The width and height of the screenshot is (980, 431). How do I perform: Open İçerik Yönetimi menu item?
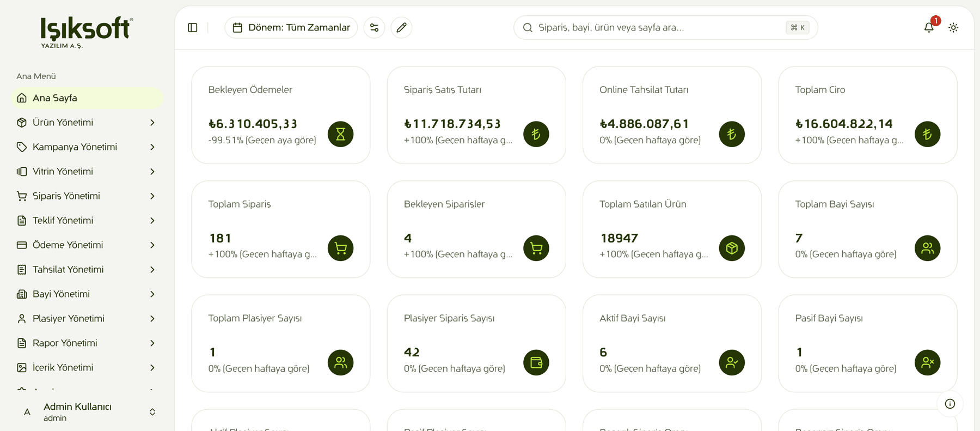tap(87, 368)
